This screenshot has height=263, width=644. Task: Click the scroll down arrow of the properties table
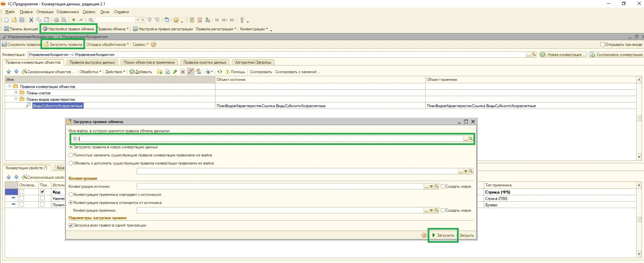[x=639, y=254]
